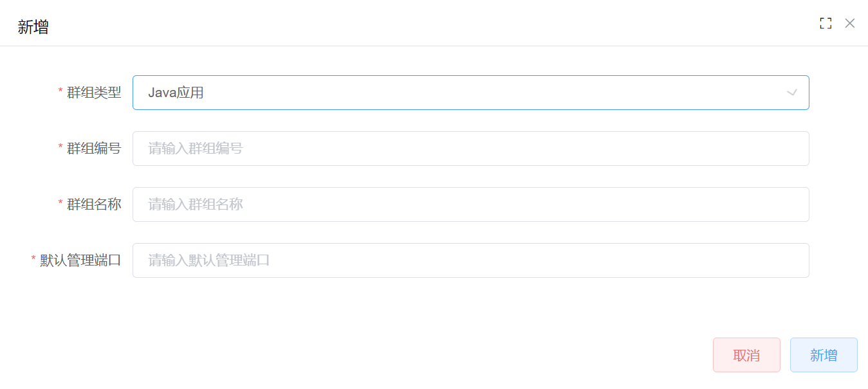Click the red asterisk beside 群组名称
The width and height of the screenshot is (868, 389).
(x=60, y=204)
